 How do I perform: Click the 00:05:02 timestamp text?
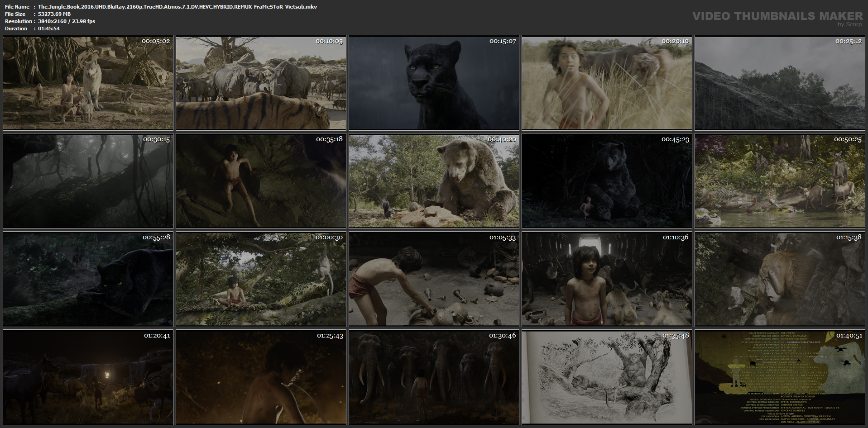156,41
